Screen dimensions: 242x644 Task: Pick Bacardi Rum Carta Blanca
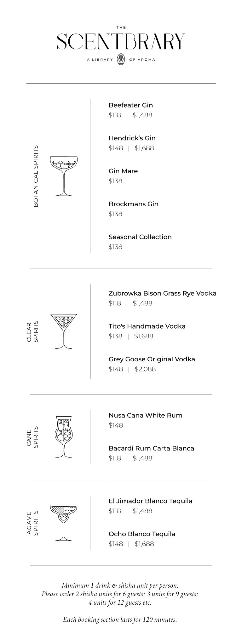point(152,448)
